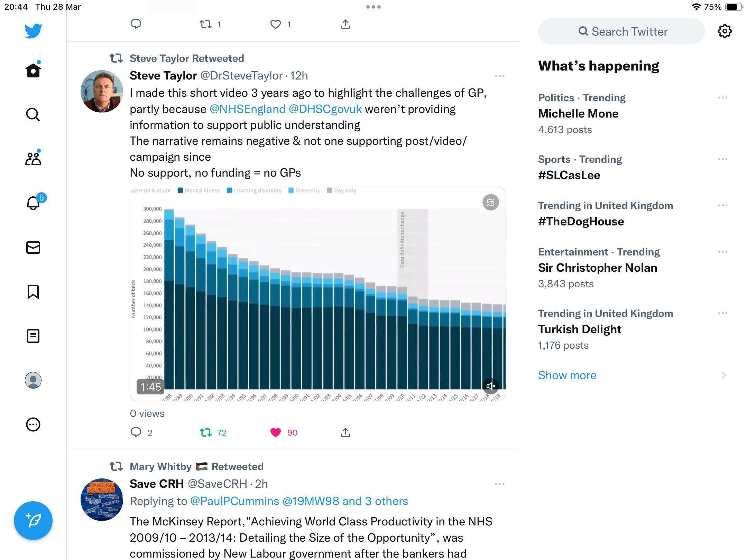Open Steve Taylor profile picture
This screenshot has height=560, width=747.
tap(102, 91)
